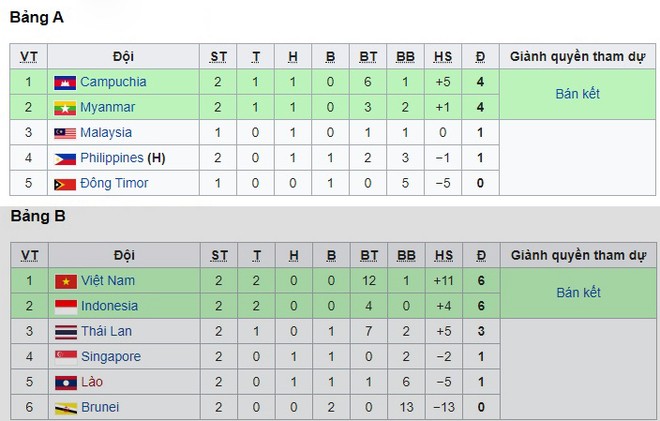
Task: Click the Đ column header in Bảng B
Action: pyautogui.click(x=481, y=255)
